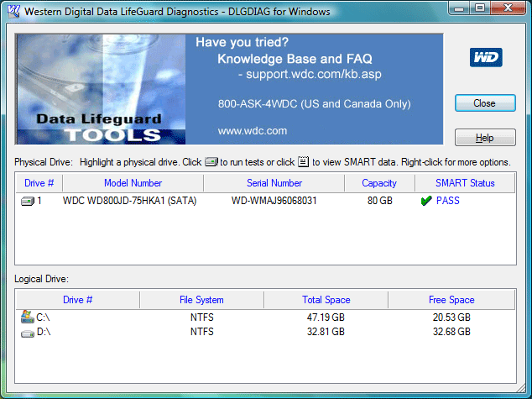Click the WD logo icon
Screen dimensions: 532x399
tap(486, 57)
